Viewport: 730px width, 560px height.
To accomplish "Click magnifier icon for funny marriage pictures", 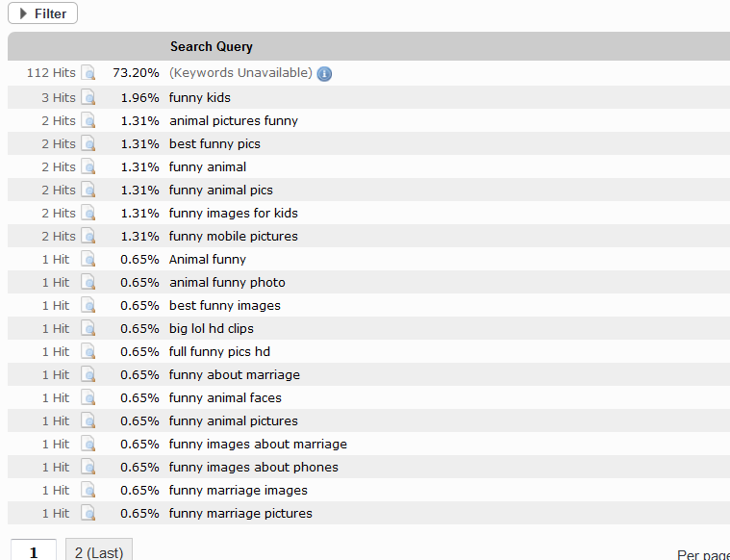I will tap(88, 513).
